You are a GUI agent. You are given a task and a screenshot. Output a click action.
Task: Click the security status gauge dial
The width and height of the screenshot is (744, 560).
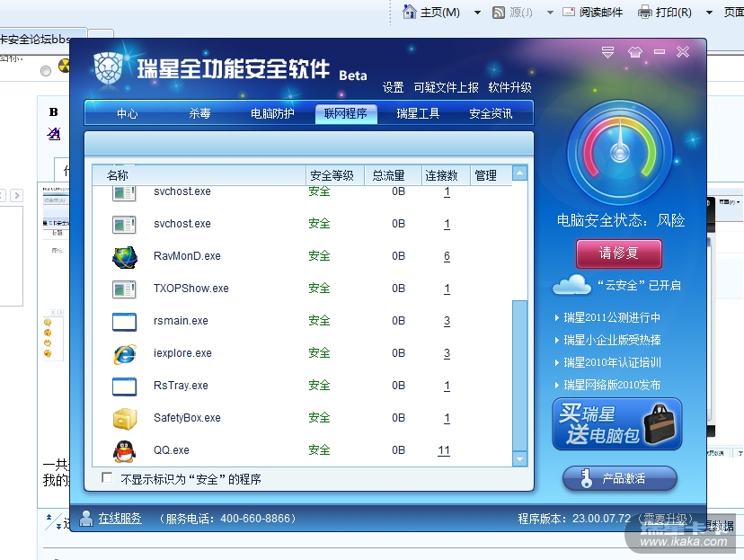click(x=620, y=153)
